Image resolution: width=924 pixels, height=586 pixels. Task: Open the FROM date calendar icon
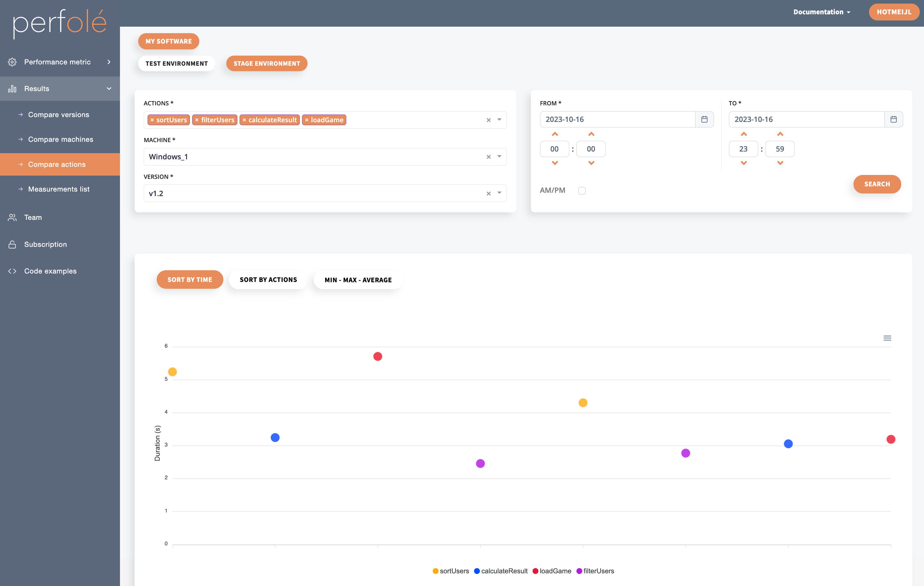(x=704, y=119)
